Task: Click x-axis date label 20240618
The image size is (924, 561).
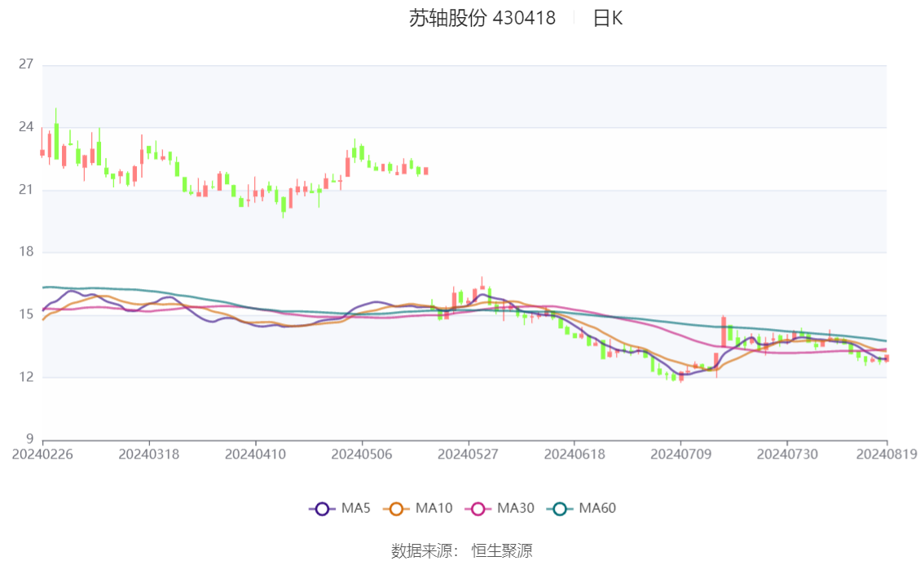Action: pyautogui.click(x=574, y=454)
